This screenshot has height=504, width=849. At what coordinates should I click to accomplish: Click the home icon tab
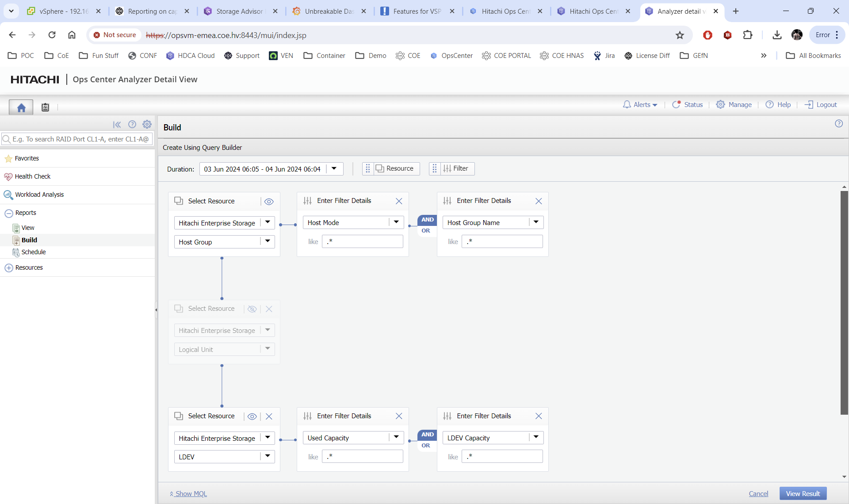(21, 107)
